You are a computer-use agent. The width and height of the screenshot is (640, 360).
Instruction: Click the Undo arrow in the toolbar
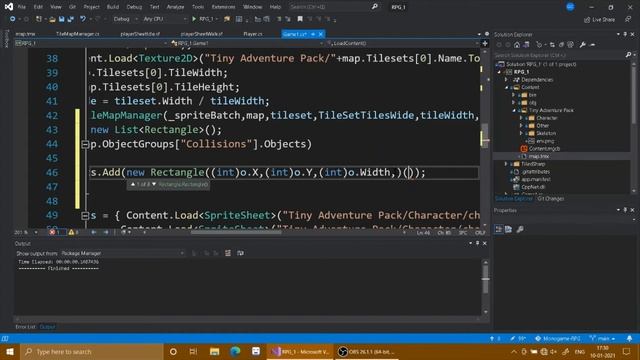(83, 19)
